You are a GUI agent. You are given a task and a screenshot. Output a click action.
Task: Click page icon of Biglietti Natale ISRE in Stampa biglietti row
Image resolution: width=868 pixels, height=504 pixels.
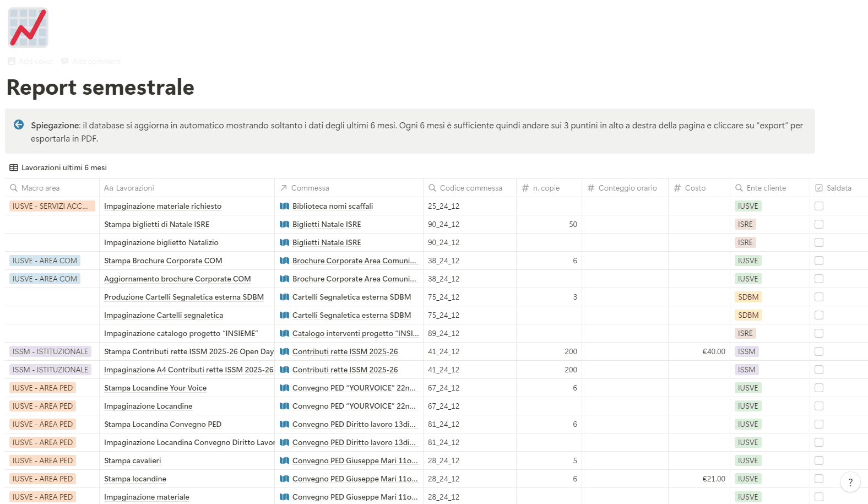[284, 224]
